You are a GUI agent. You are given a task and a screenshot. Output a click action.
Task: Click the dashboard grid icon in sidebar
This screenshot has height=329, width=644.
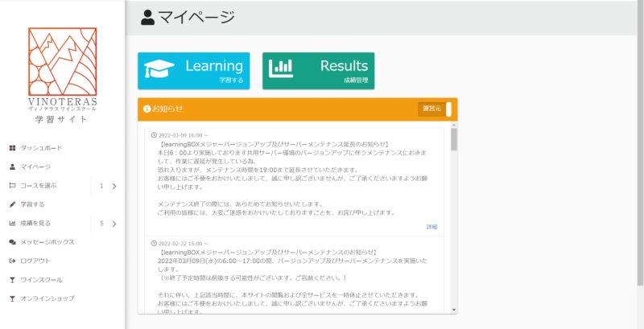pos(12,148)
